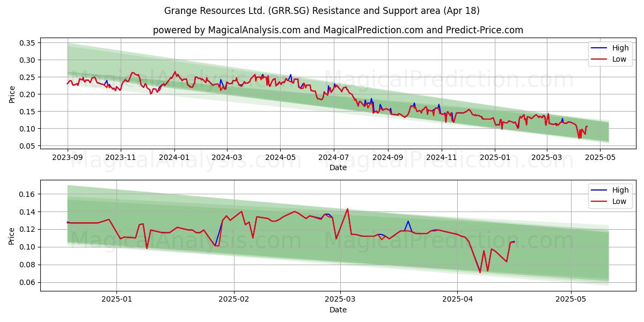Click the '2025-03' date tick in top chart
The height and width of the screenshot is (322, 644).
coord(546,159)
